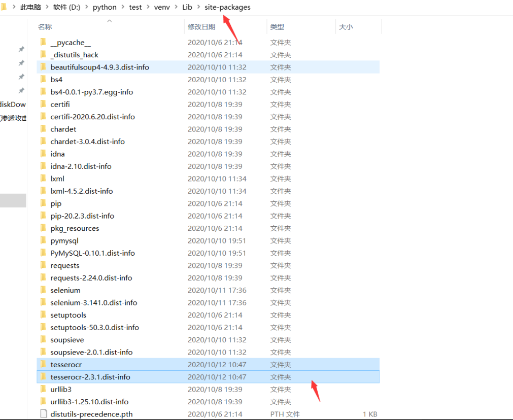Open chevron dropdown after 此电脑 in the address bar
This screenshot has height=420, width=513.
[x=47, y=7]
